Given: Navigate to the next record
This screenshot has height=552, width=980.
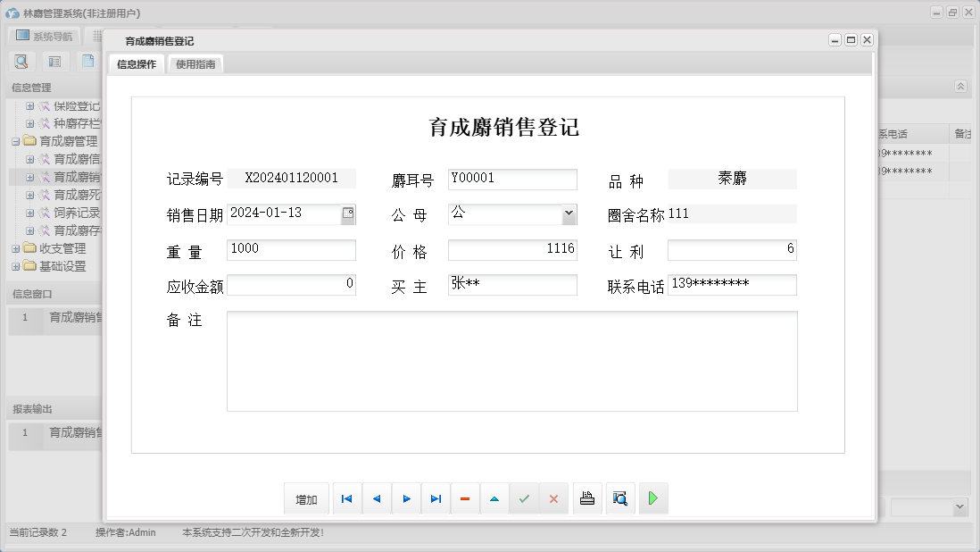Looking at the screenshot, I should [406, 498].
